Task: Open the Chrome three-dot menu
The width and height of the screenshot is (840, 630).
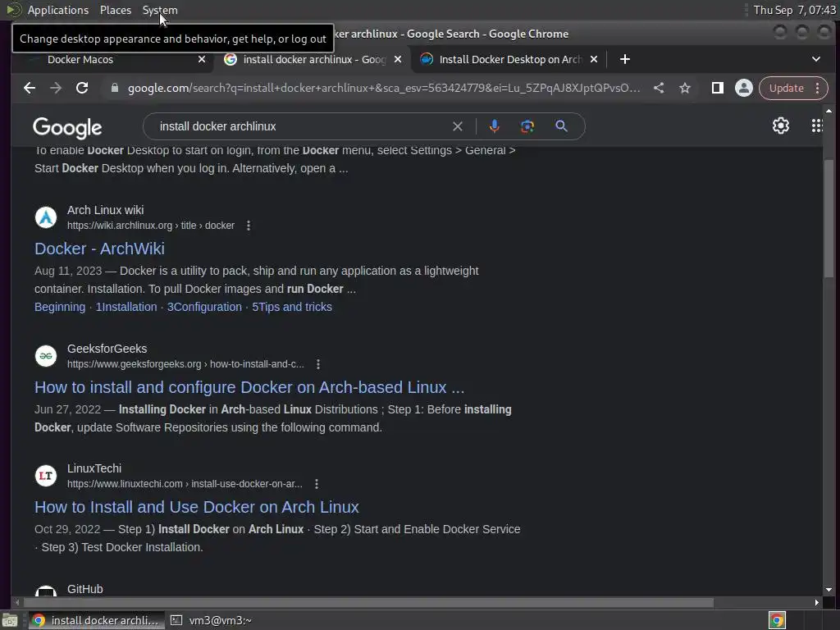Action: point(818,88)
